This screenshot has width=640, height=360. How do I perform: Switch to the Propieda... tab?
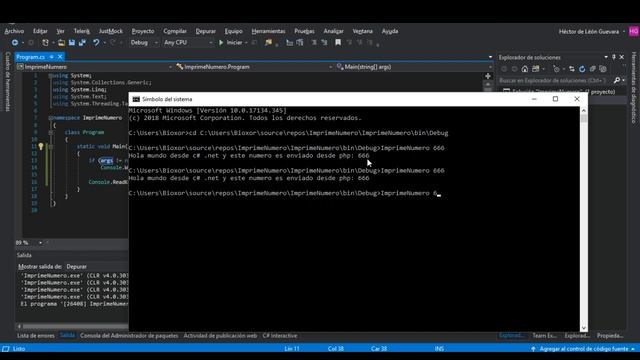click(610, 336)
